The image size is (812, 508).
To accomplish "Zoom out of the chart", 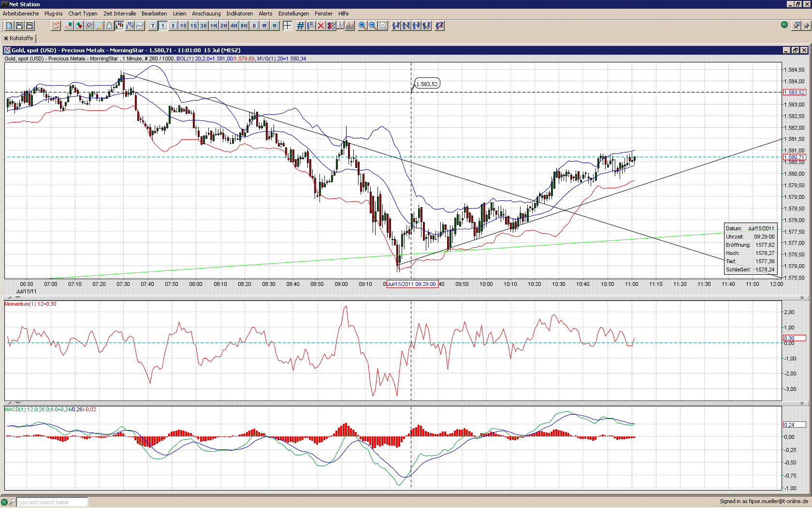I will tap(373, 26).
